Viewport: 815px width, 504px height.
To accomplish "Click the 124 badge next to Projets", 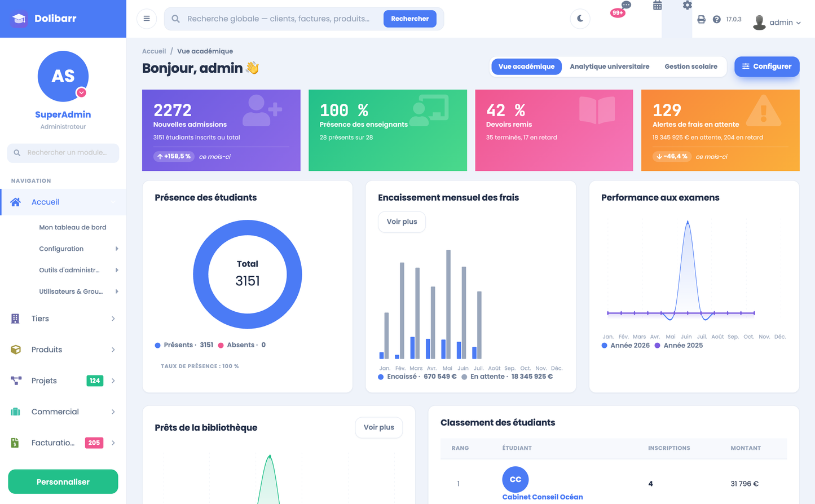I will pyautogui.click(x=95, y=381).
